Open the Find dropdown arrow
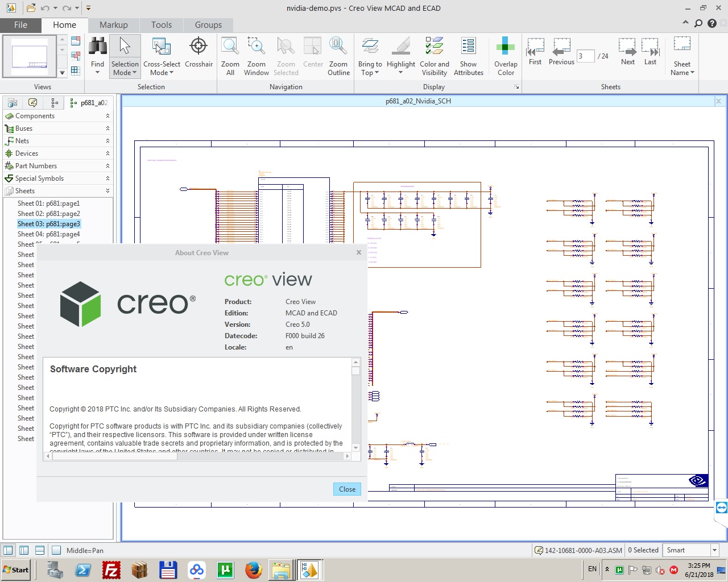This screenshot has width=728, height=582. [x=97, y=73]
